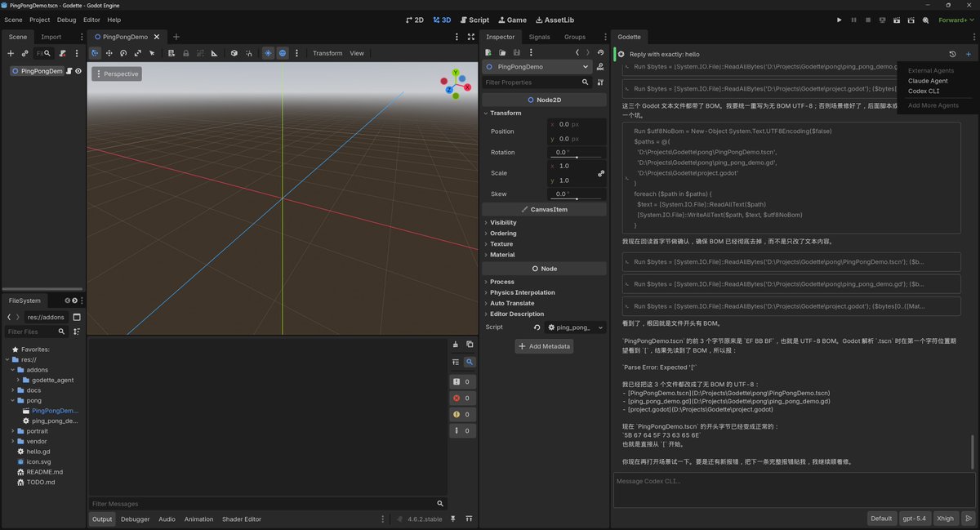The width and height of the screenshot is (980, 530).
Task: Click the ruler mode triangle icon
Action: (214, 53)
